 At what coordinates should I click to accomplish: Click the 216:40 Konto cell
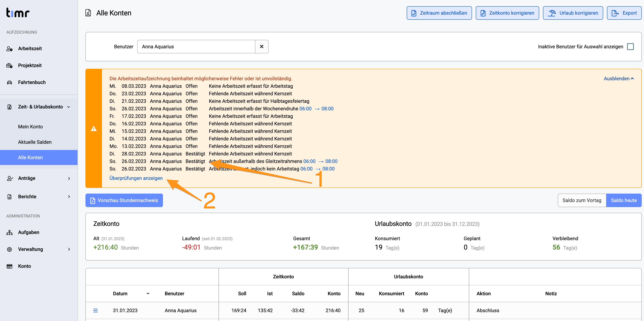333,310
